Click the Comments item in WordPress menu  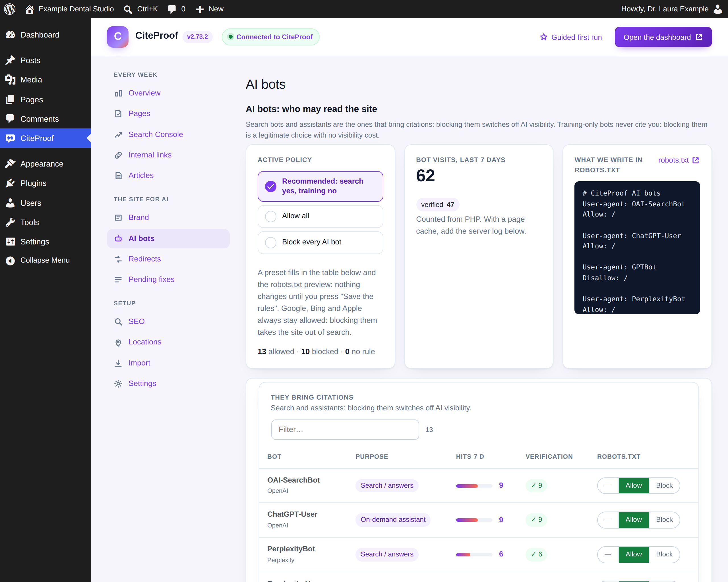point(45,119)
